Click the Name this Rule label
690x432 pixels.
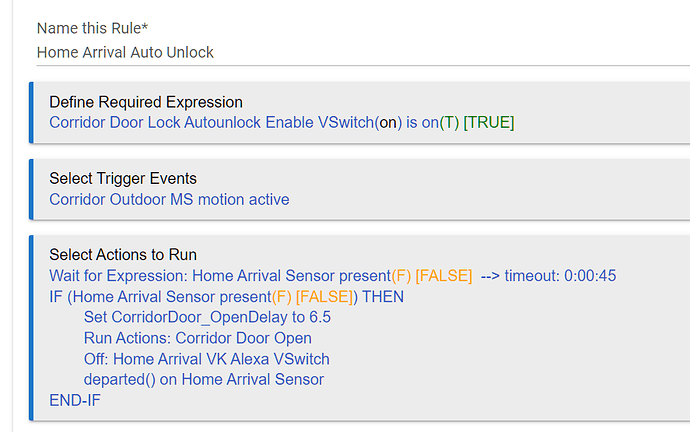[92, 28]
